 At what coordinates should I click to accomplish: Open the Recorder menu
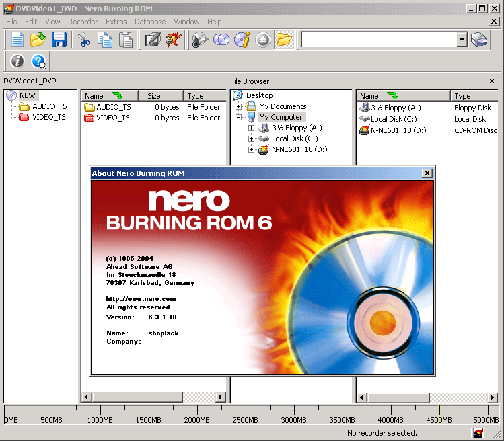click(83, 22)
